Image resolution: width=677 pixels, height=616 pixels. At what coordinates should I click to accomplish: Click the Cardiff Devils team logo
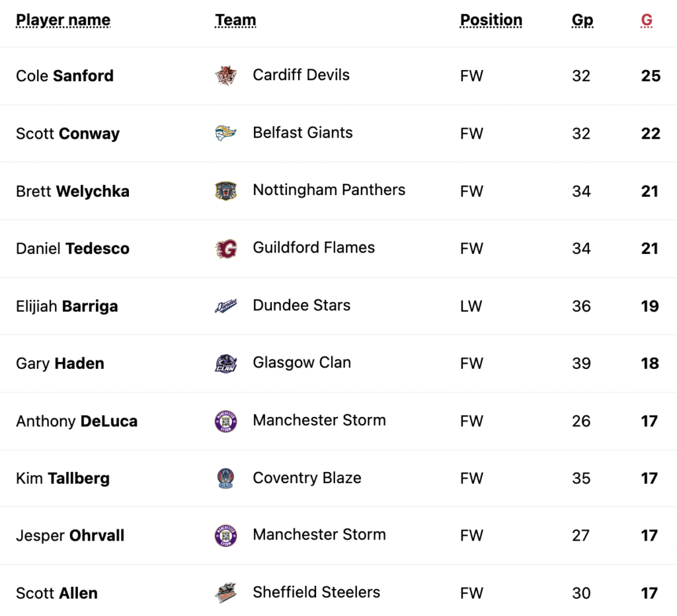point(225,75)
